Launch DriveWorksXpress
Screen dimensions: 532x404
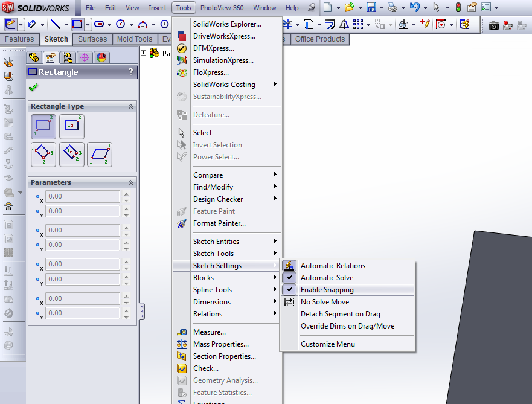[x=224, y=36]
